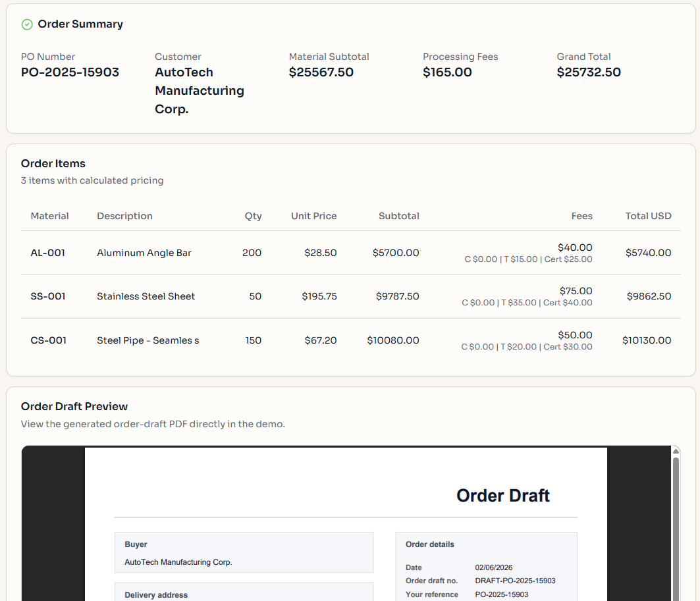
Task: Click Grand Total value $25732.50
Action: tap(589, 72)
